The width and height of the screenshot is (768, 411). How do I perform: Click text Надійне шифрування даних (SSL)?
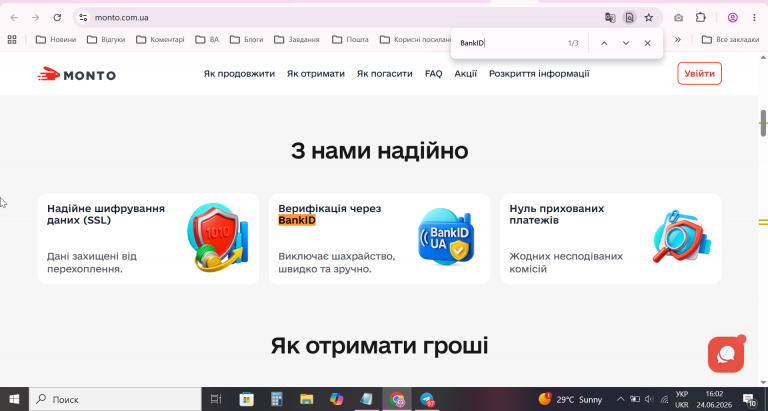tap(106, 214)
